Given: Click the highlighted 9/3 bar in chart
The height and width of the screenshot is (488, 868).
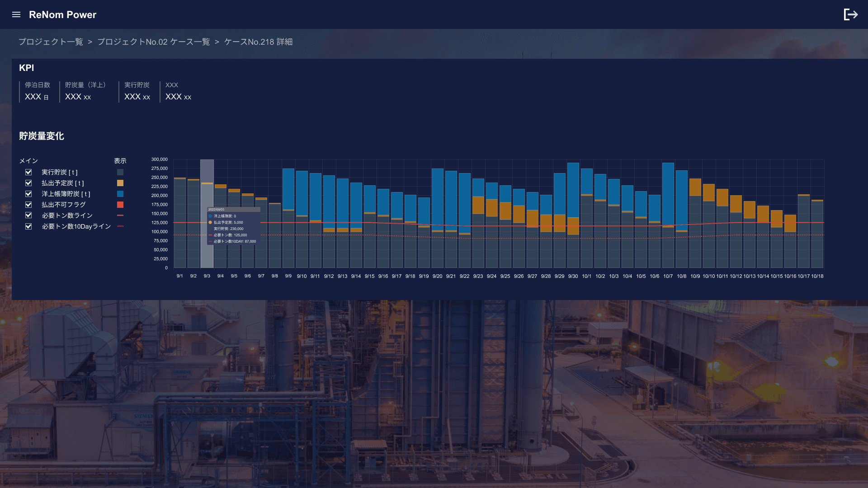Looking at the screenshot, I should click(x=207, y=194).
